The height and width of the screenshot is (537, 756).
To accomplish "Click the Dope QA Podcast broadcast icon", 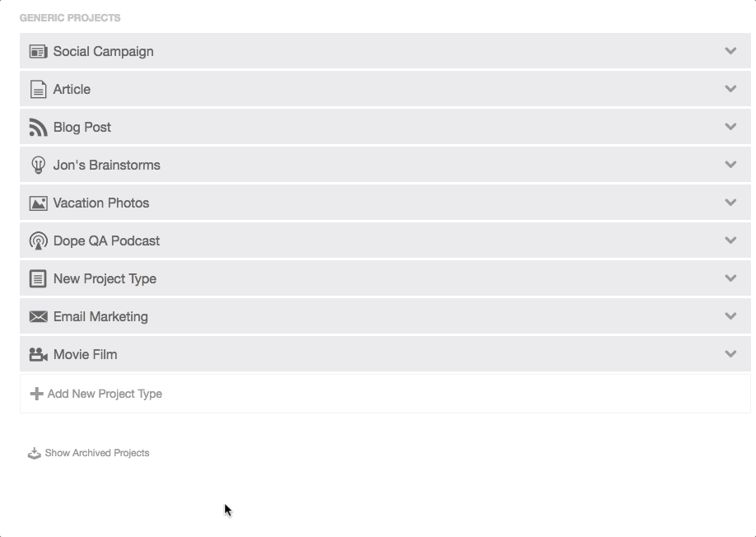I will pyautogui.click(x=38, y=240).
